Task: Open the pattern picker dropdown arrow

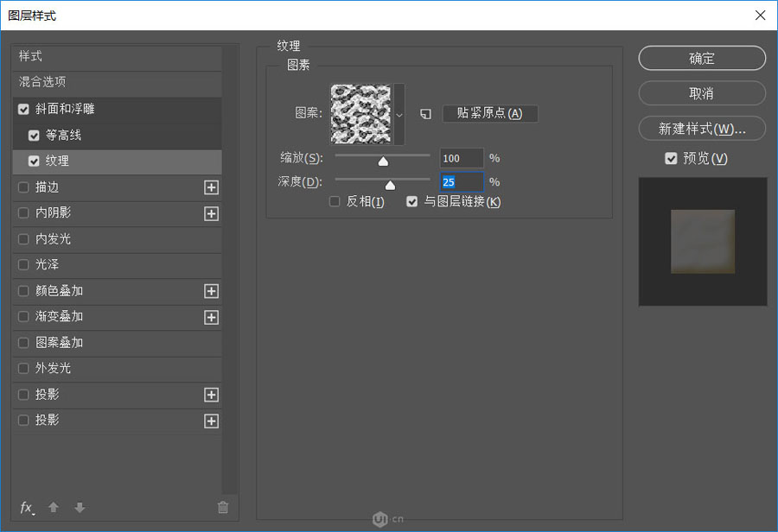Action: [x=399, y=114]
